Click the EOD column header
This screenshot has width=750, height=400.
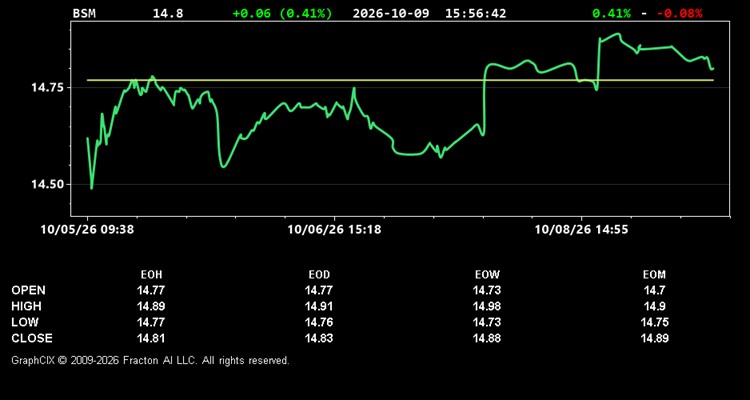(x=319, y=275)
